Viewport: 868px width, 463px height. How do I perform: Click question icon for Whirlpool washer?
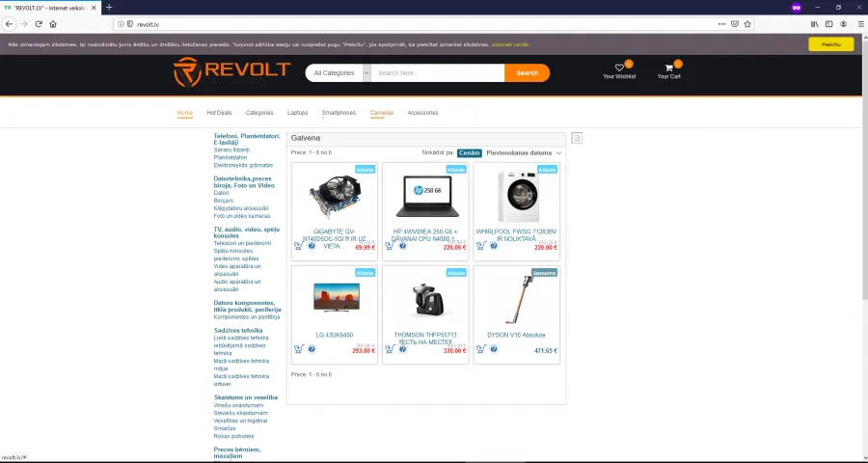[494, 245]
